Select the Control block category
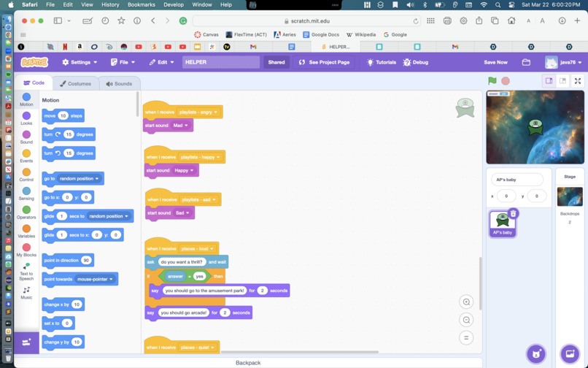The image size is (588, 368). [26, 175]
